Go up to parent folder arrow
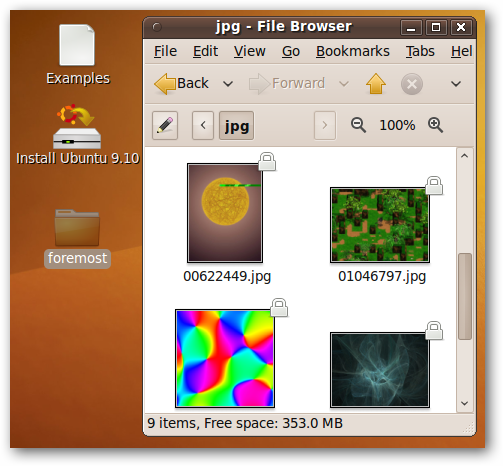This screenshot has width=503, height=466. [376, 84]
